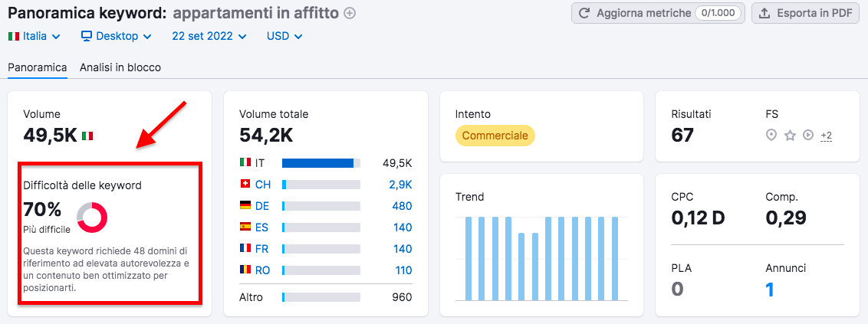Screen dimensions: 868x324
Task: Click the Annunci count number 1
Action: pos(770,290)
